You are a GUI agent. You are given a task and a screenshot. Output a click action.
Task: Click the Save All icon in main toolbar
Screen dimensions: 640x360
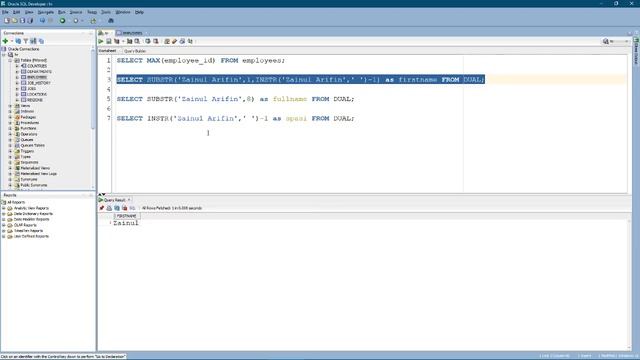click(30, 21)
